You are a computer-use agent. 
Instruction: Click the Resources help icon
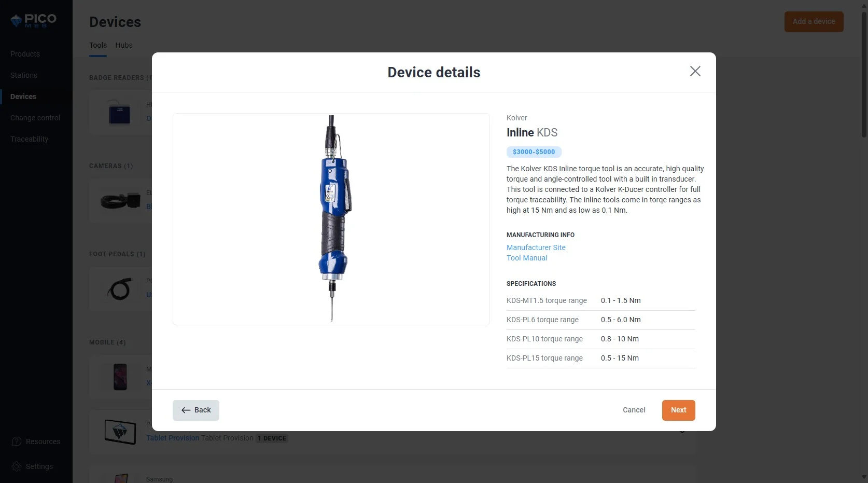(x=17, y=441)
